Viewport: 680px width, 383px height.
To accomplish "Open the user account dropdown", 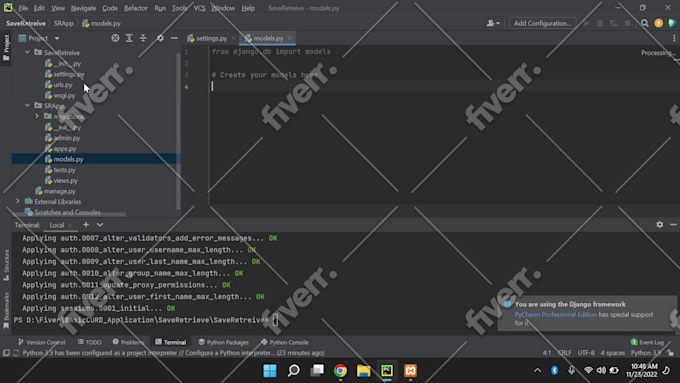I will (493, 23).
